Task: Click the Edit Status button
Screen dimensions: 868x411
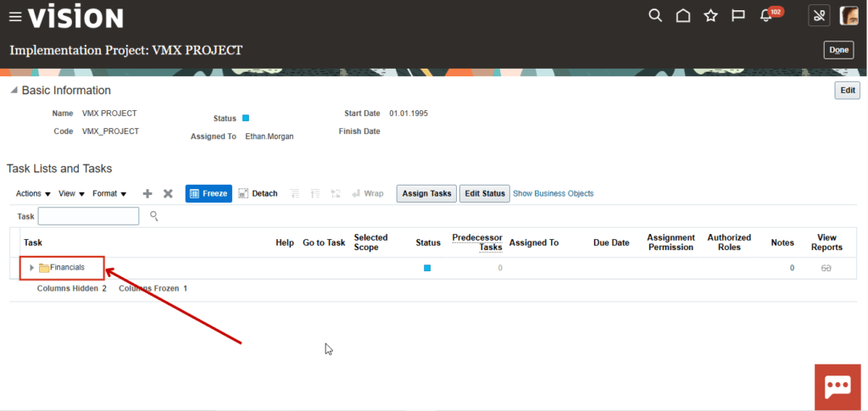Action: (x=484, y=193)
